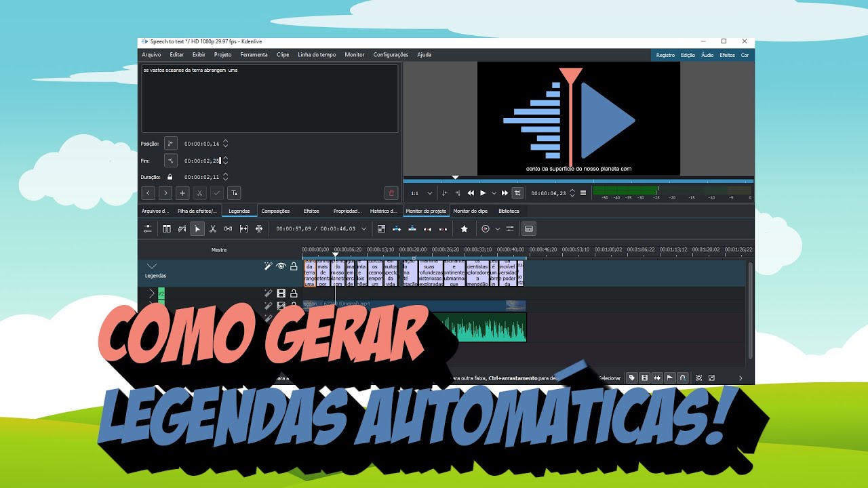Click the timeline edit mode icon beside selection arrow
Screen dimensions: 868x488
(182, 229)
